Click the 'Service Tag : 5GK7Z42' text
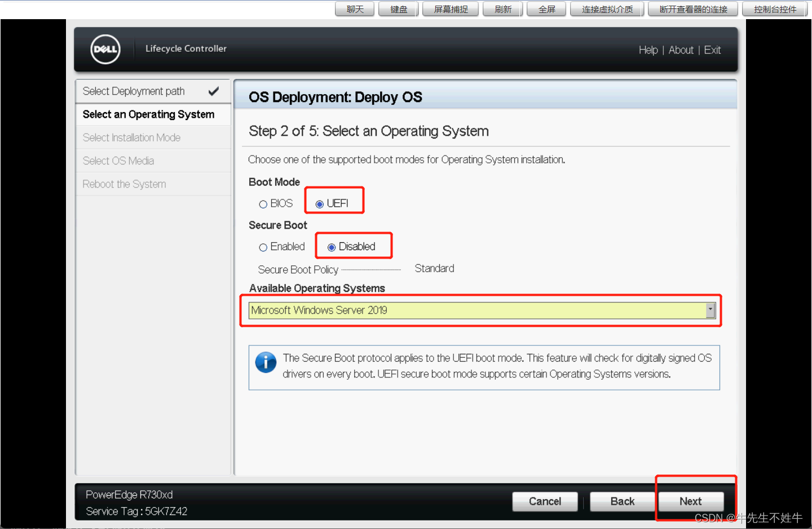Screen dimensions: 812x529 (136, 512)
